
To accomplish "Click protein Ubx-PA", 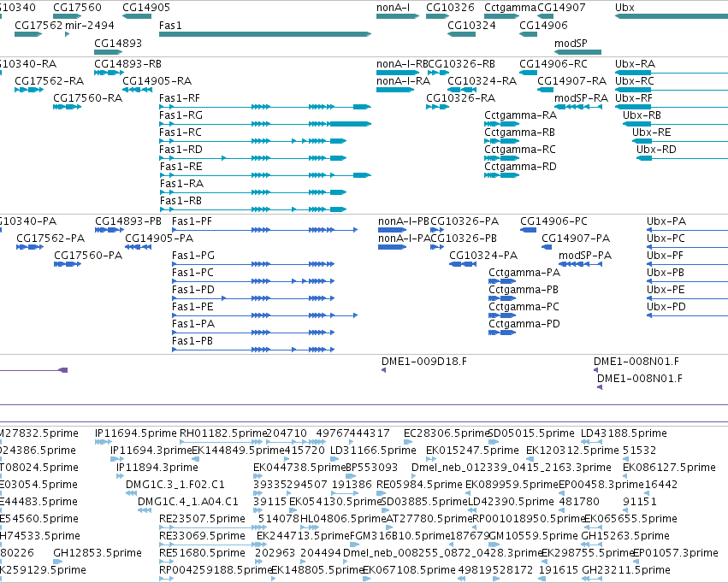I will click(x=687, y=230).
